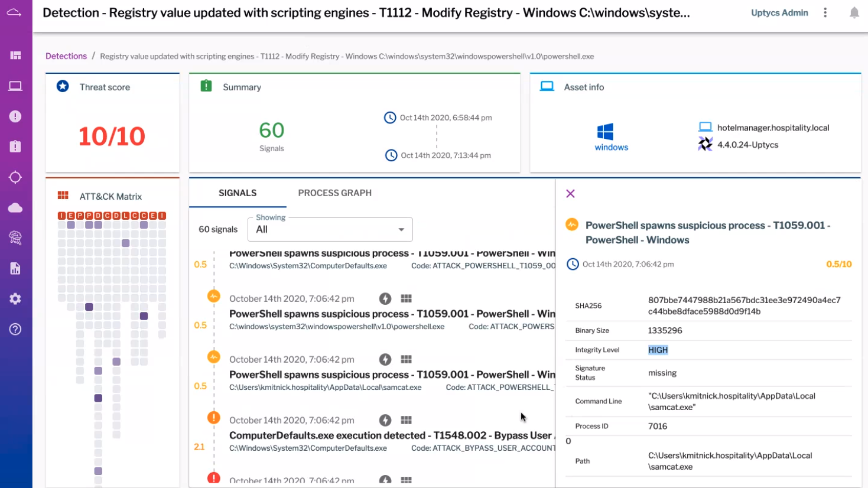Click the Uptycs cloud logo at top of sidebar
The image size is (868, 488).
(x=14, y=12)
